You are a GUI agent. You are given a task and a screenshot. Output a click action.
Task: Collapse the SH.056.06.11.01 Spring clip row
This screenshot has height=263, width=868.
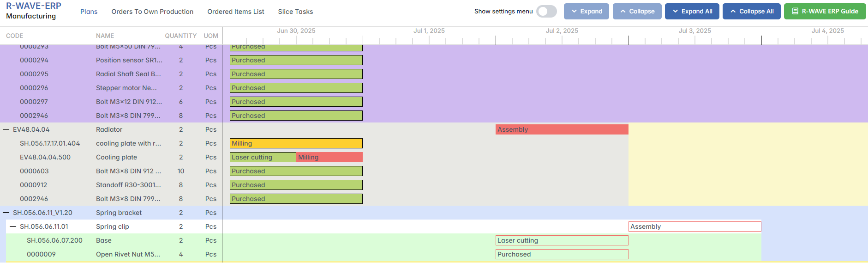point(13,226)
